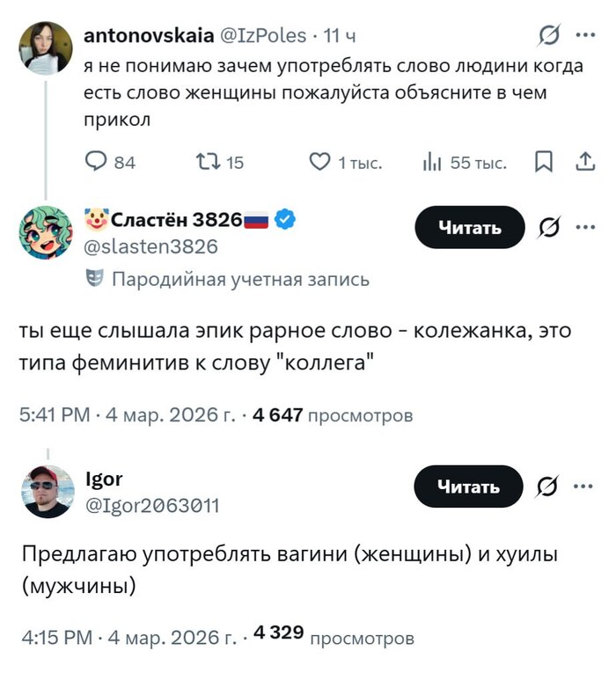Open the @Igor2063011 handle link
The height and width of the screenshot is (673, 616).
click(x=151, y=505)
